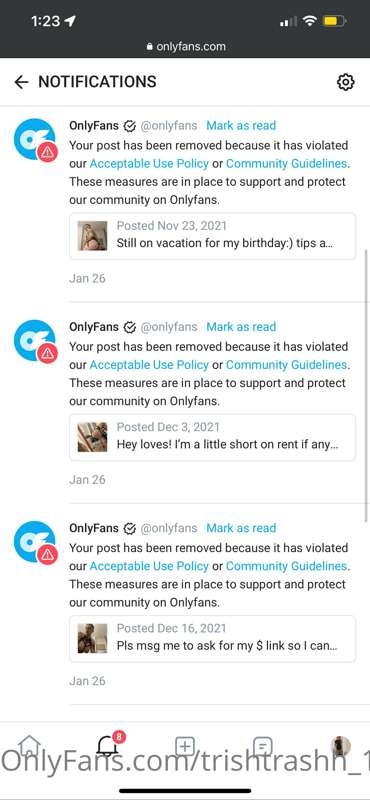This screenshot has height=800, width=370.
Task: Tap the back arrow beside NOTIFICATIONS
Action: point(21,82)
